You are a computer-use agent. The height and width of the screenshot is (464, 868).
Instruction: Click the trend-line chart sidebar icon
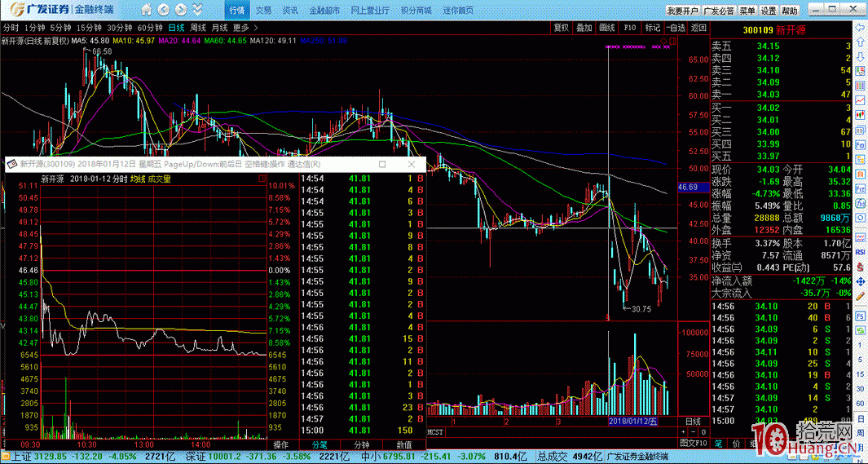pos(861,101)
